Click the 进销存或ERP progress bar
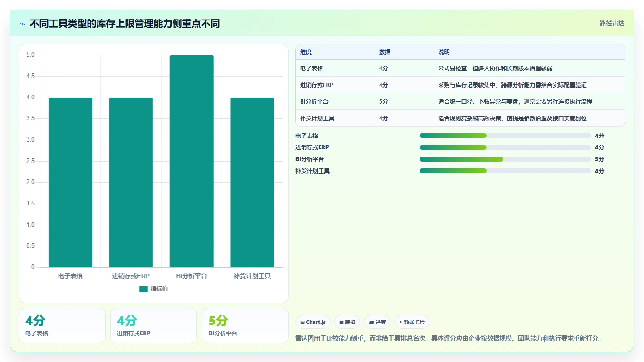The height and width of the screenshot is (362, 644). [x=505, y=147]
